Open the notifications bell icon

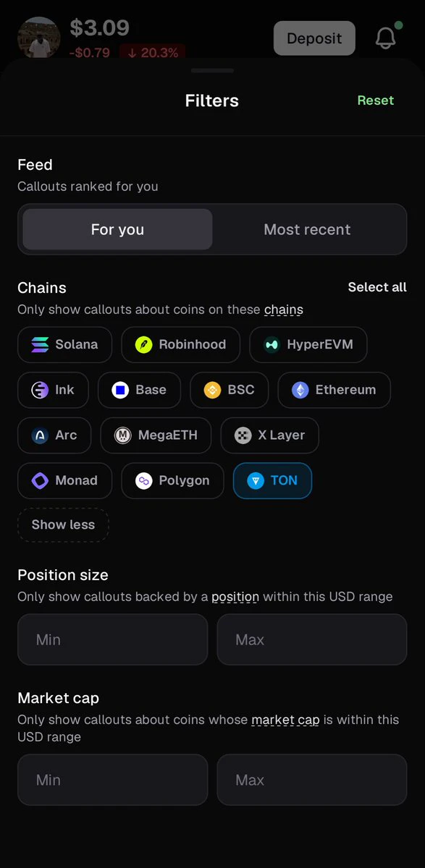(x=386, y=38)
